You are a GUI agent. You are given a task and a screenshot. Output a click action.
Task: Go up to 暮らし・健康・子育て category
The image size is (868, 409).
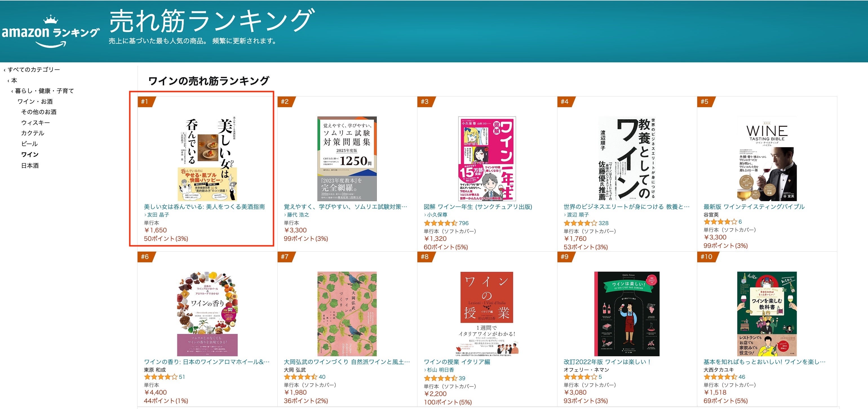(x=44, y=91)
